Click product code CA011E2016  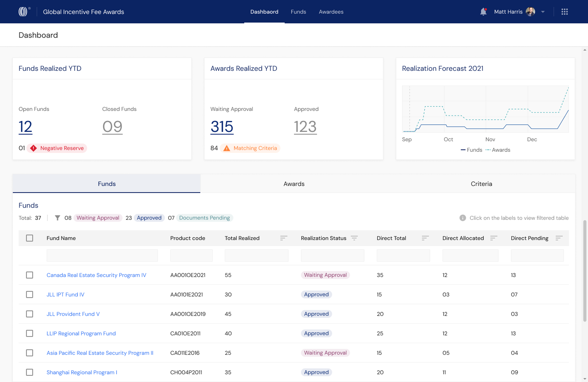[x=185, y=353]
